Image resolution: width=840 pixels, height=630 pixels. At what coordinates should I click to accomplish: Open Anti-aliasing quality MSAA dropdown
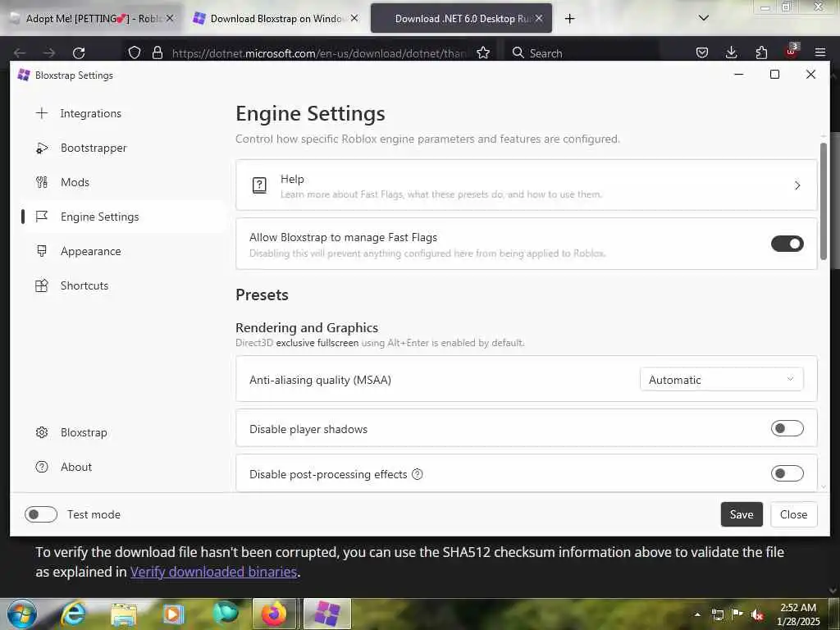721,379
